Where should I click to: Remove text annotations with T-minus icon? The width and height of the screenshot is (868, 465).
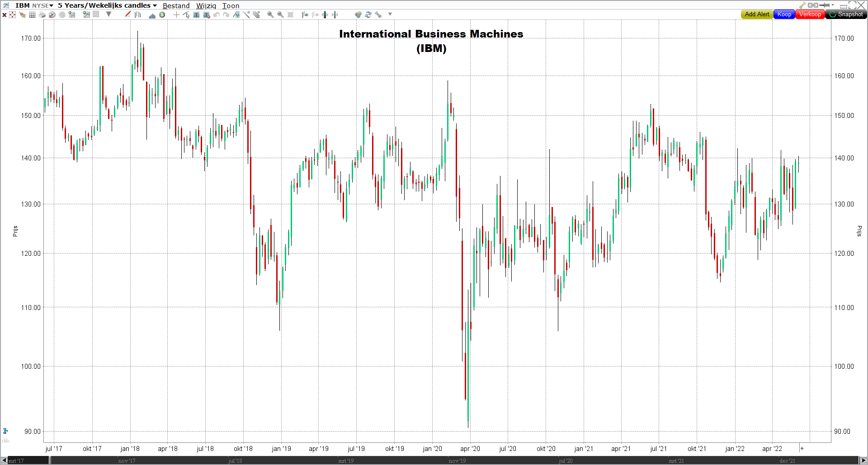207,15
